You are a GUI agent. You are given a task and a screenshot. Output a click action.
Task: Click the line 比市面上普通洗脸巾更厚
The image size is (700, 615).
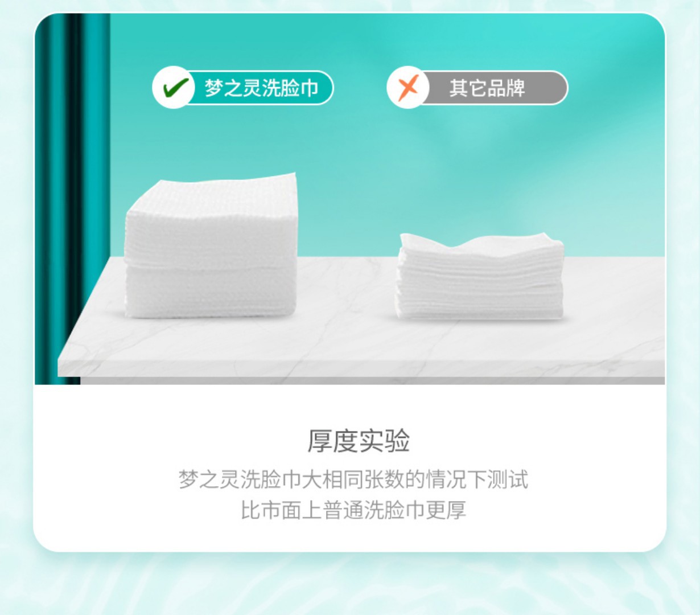(353, 510)
